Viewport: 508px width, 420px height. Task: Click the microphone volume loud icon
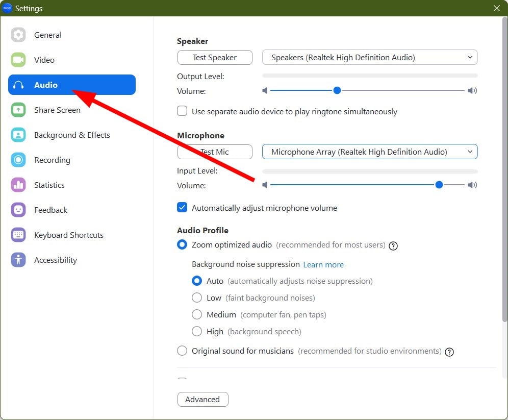472,185
